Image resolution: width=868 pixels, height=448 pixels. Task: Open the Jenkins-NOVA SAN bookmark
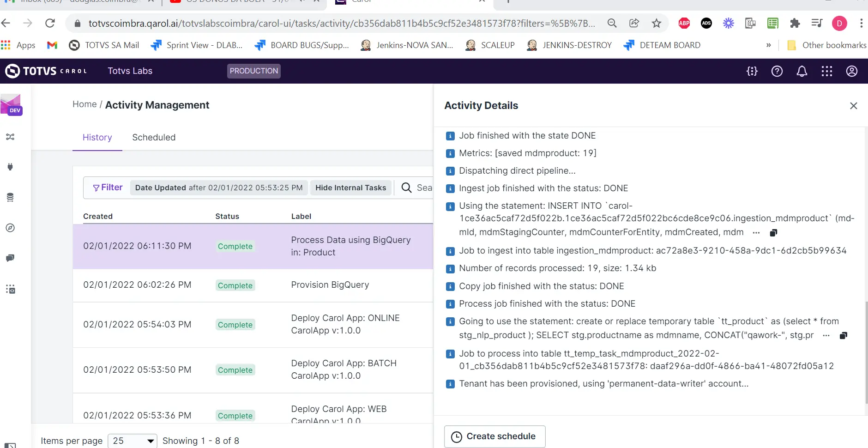[x=407, y=45]
